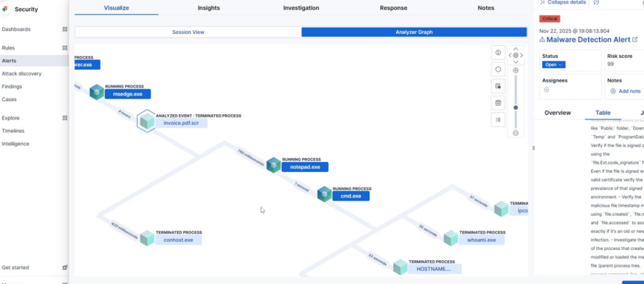Click the add assignee plus icon
The width and height of the screenshot is (644, 284).
tap(547, 90)
